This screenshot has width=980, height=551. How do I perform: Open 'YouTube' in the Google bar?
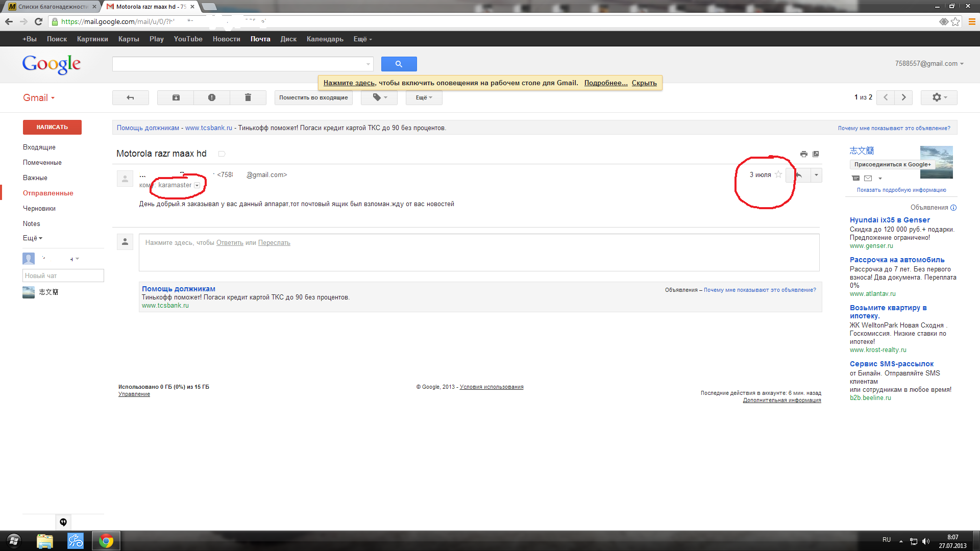(188, 39)
